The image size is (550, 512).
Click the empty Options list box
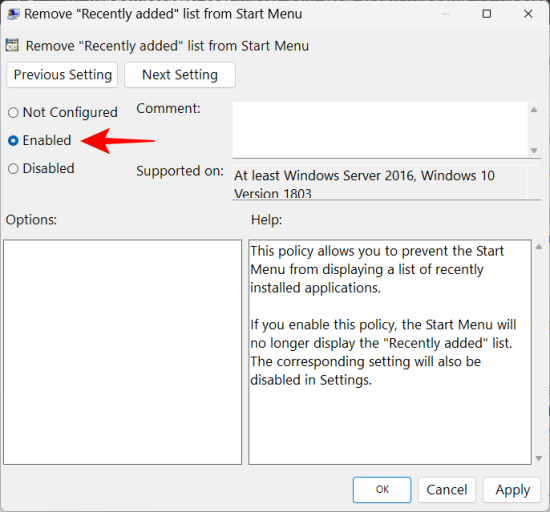[122, 352]
